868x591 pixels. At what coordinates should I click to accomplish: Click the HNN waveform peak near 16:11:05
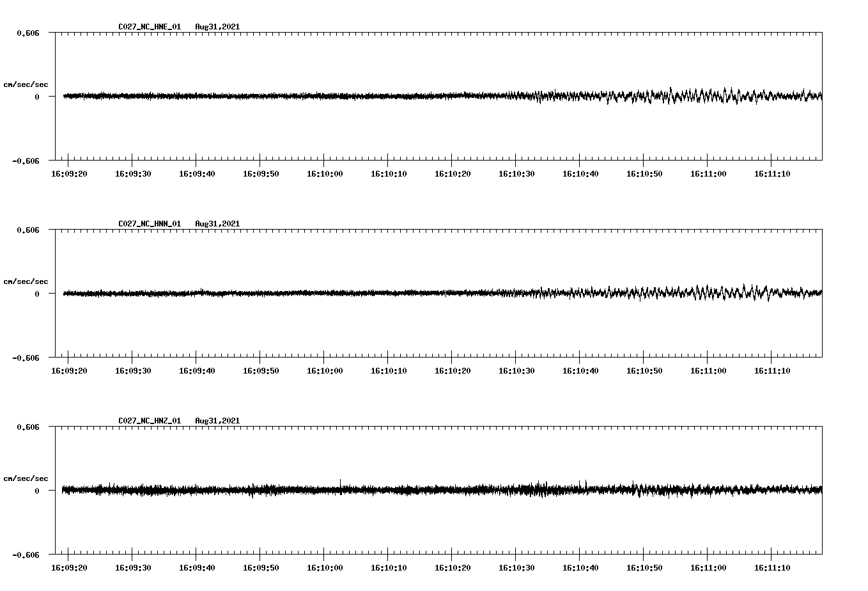click(745, 287)
